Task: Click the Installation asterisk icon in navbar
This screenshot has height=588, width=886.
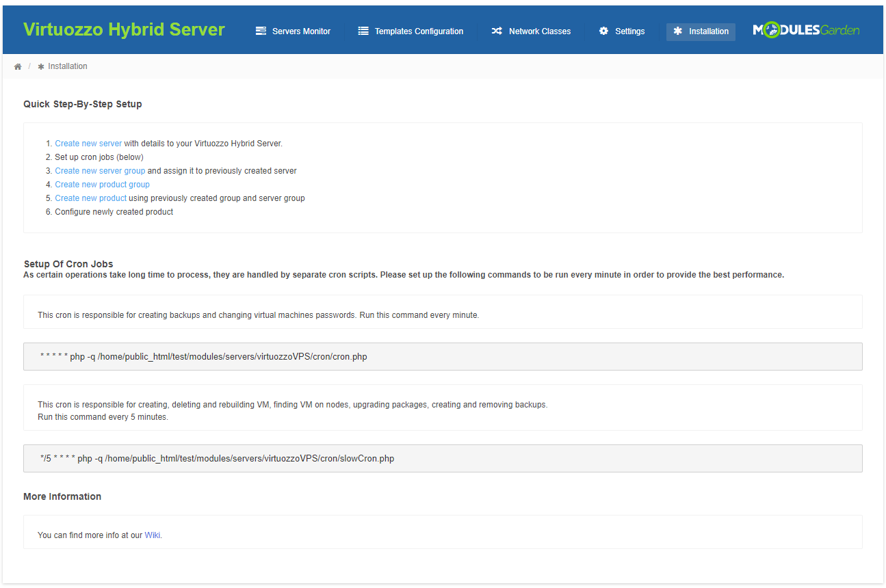Action: point(678,31)
